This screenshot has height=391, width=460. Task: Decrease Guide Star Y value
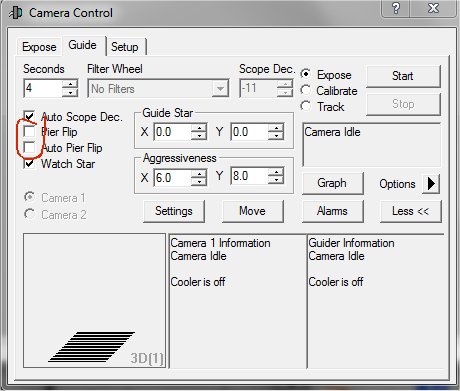click(x=276, y=136)
